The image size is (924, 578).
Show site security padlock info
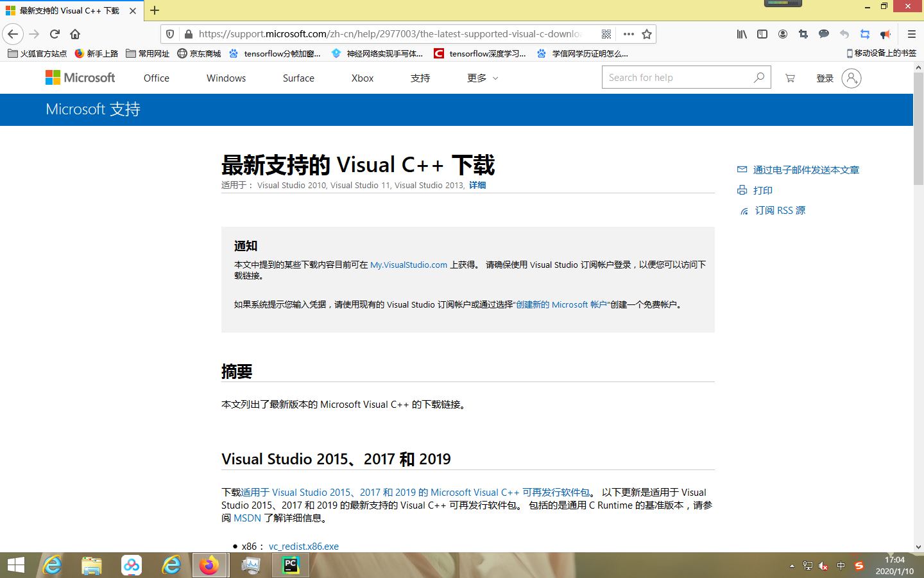(188, 34)
